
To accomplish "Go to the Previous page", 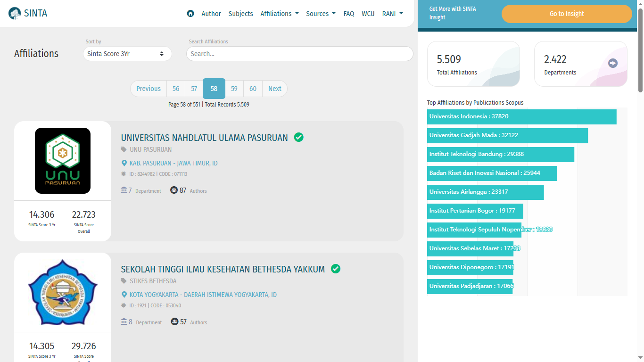I will coord(149,89).
